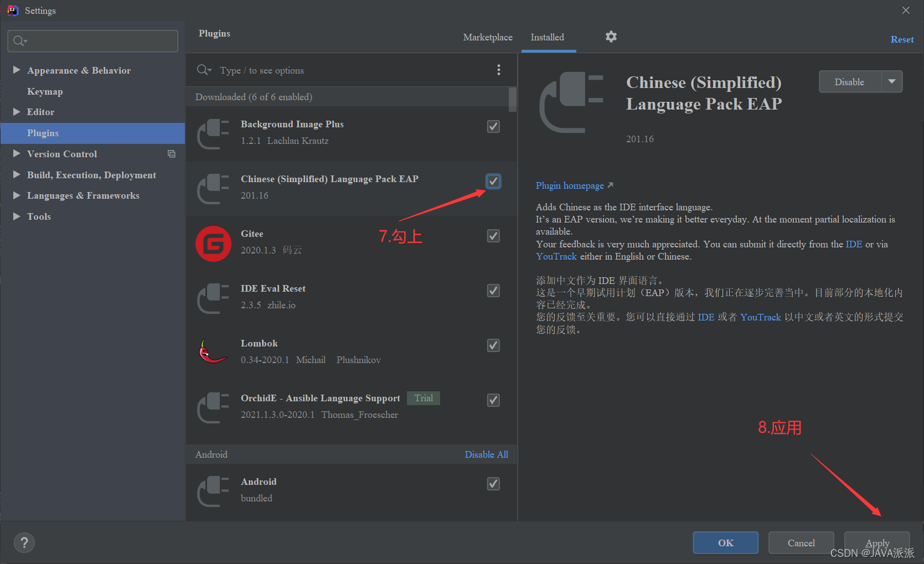Click the settings search magnifier icon
The height and width of the screenshot is (564, 924).
tap(20, 41)
